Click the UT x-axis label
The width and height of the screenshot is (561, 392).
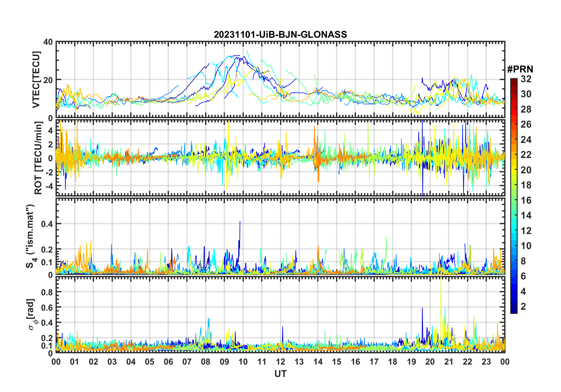(280, 374)
